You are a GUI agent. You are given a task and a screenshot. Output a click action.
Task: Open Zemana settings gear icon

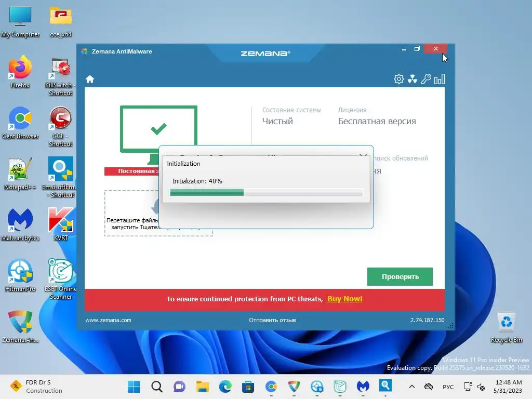click(398, 79)
